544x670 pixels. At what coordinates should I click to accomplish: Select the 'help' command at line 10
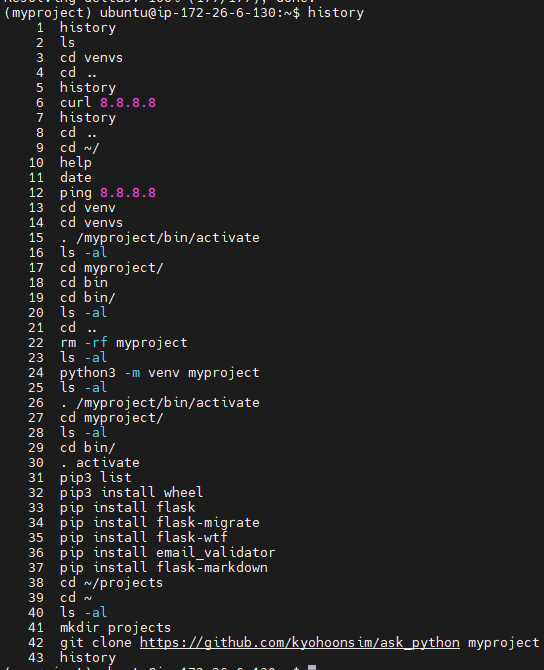76,163
